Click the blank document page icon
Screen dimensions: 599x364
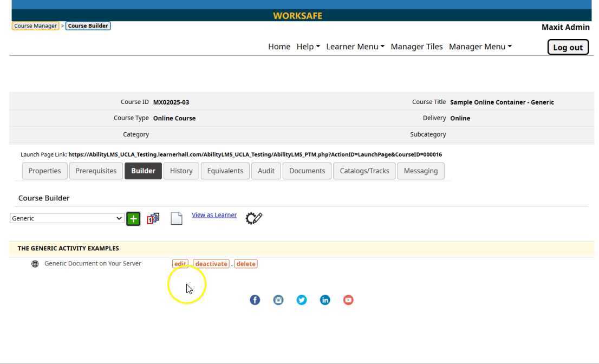click(177, 218)
